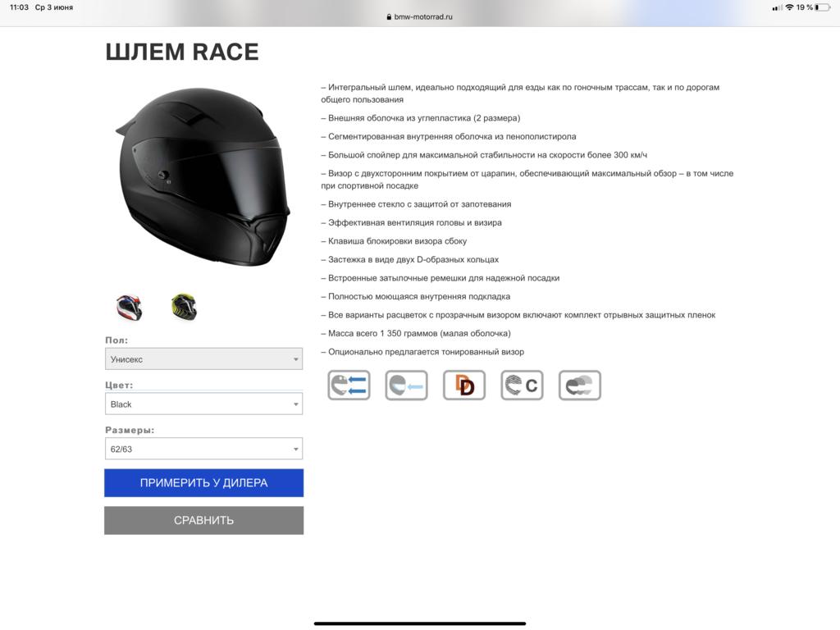The width and height of the screenshot is (840, 630).
Task: Tap the home indicator bar at bottom
Action: [x=420, y=623]
